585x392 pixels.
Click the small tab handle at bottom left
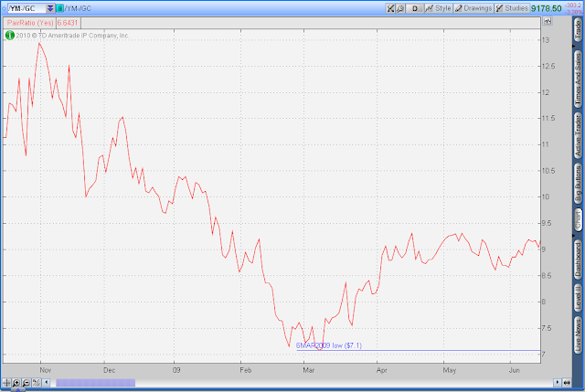click(x=18, y=390)
